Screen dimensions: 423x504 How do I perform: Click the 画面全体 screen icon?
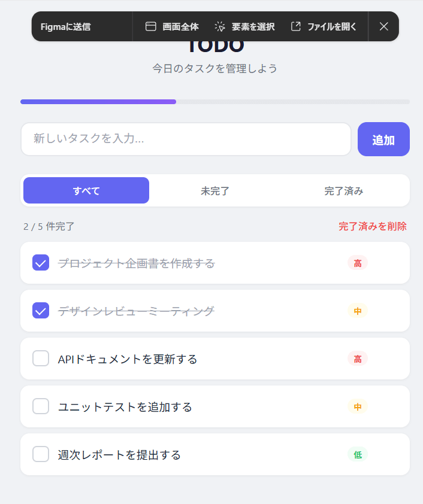click(x=150, y=26)
